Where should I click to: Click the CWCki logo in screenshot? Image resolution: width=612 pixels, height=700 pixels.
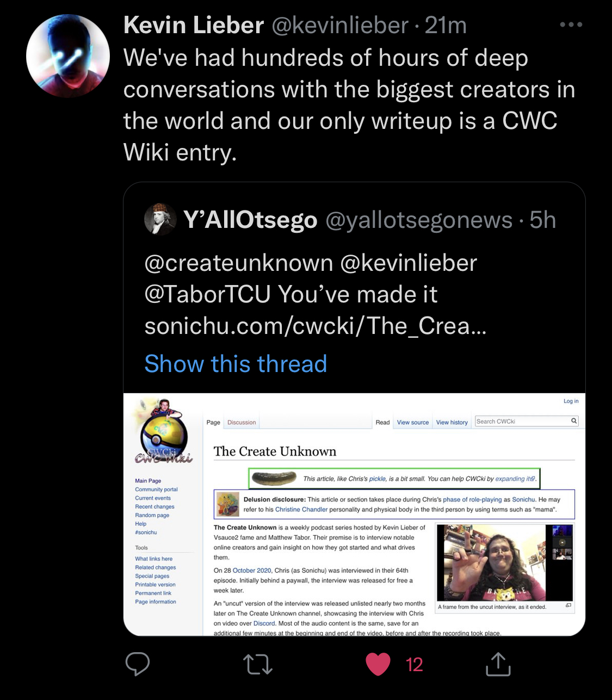pos(163,432)
